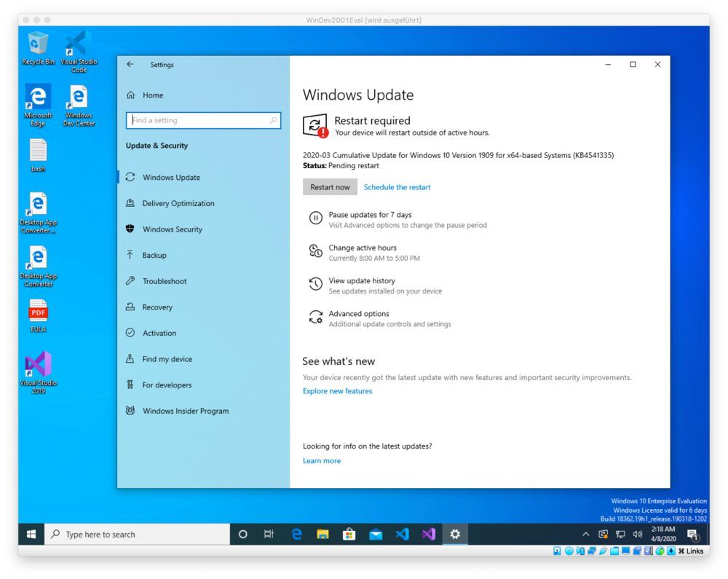
Task: Click the Find a setting search box
Action: coord(203,120)
